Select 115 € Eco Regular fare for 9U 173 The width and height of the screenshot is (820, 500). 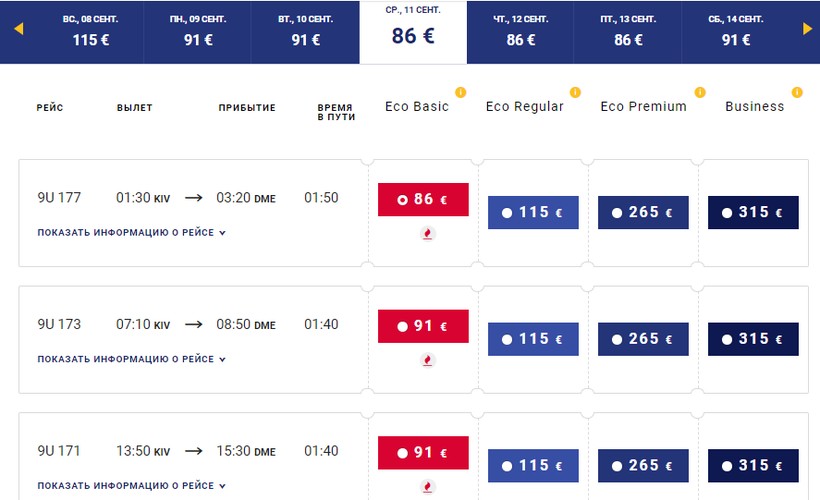pyautogui.click(x=533, y=339)
